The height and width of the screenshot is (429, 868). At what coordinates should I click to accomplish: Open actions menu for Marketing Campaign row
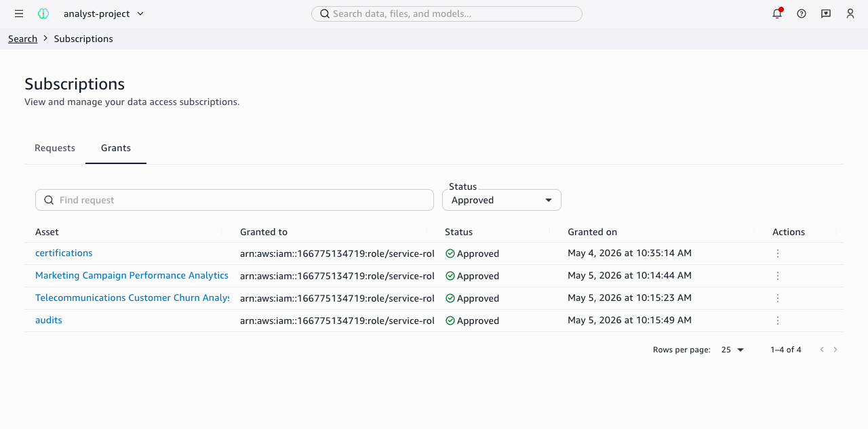[x=778, y=276]
